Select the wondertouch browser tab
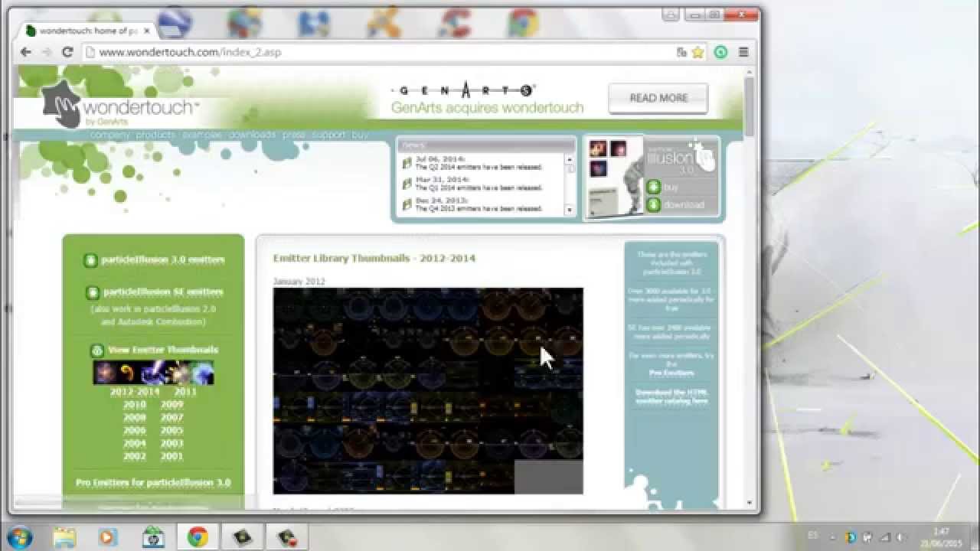 87,31
